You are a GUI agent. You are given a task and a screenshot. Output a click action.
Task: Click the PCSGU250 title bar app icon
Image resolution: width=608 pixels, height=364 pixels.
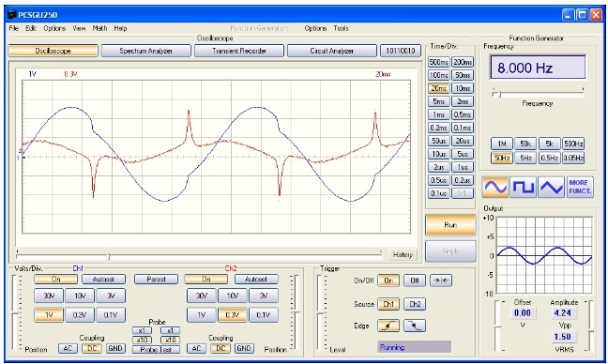[12, 15]
